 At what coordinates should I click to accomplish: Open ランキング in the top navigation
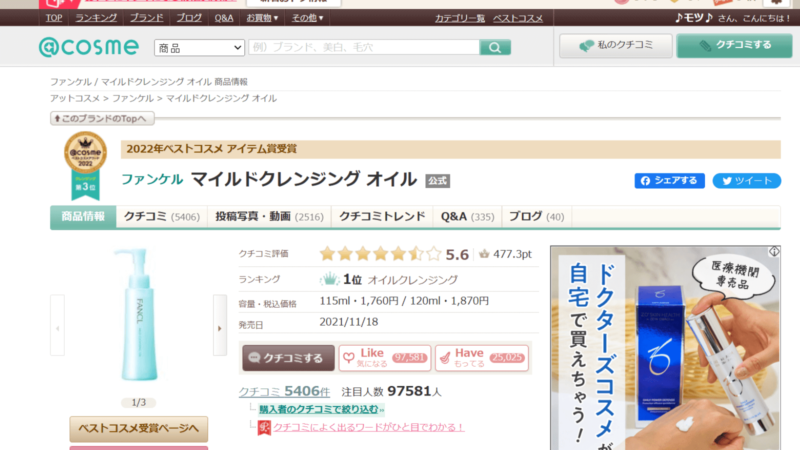(x=96, y=18)
